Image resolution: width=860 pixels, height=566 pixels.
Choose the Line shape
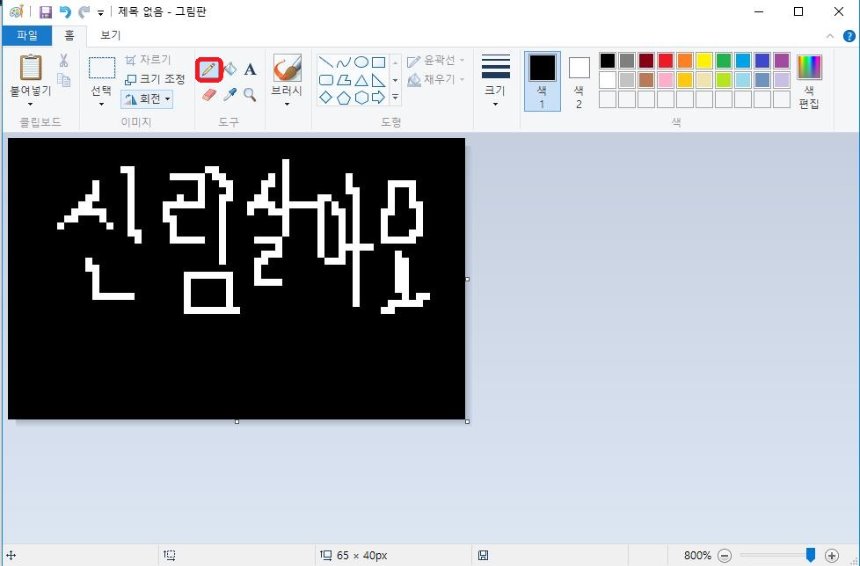tap(326, 63)
